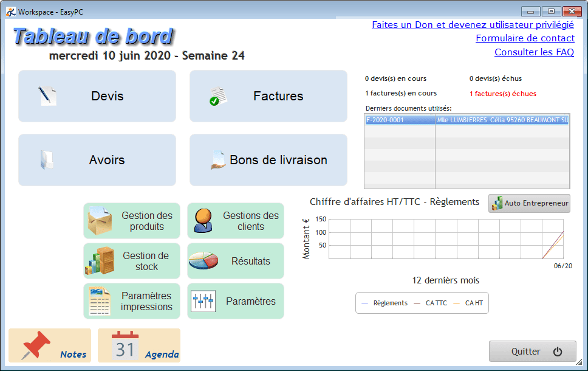Click the Règlements legend entry
Image resolution: width=588 pixels, height=371 pixels.
(x=385, y=303)
